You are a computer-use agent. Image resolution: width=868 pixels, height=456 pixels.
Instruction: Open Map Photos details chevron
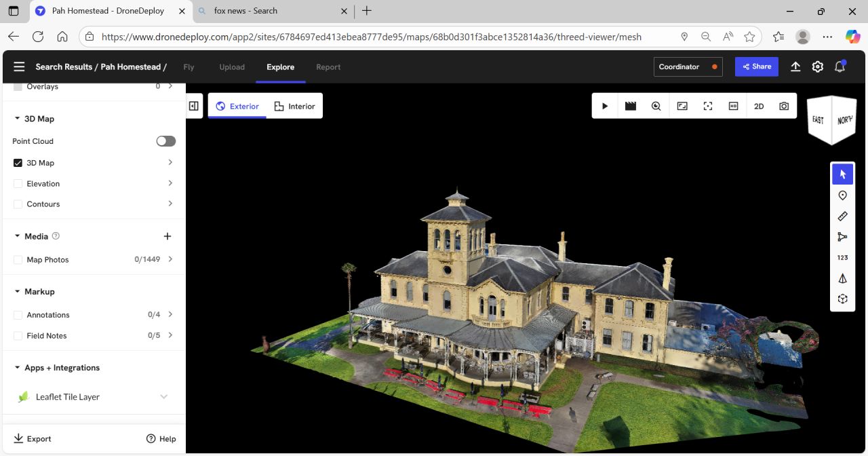click(170, 259)
